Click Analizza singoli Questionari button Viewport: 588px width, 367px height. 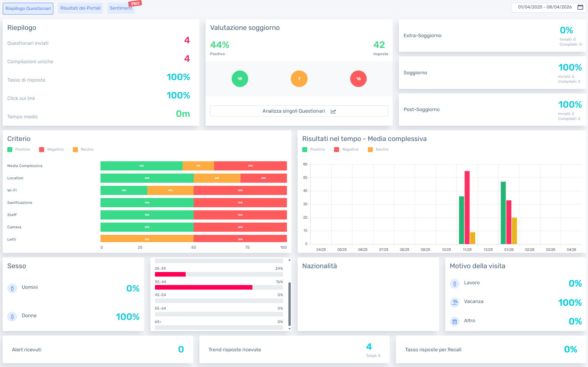pyautogui.click(x=299, y=111)
